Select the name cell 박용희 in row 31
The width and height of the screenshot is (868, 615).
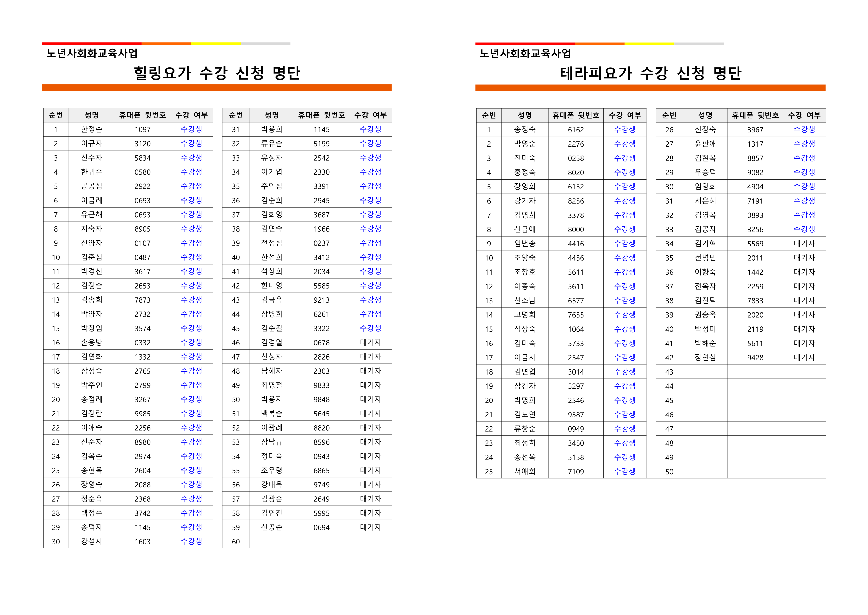pyautogui.click(x=271, y=129)
